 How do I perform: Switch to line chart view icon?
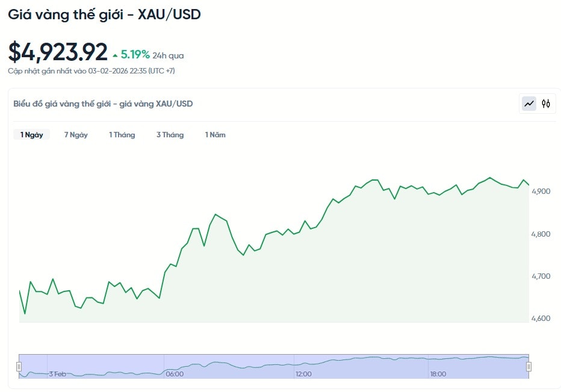529,104
